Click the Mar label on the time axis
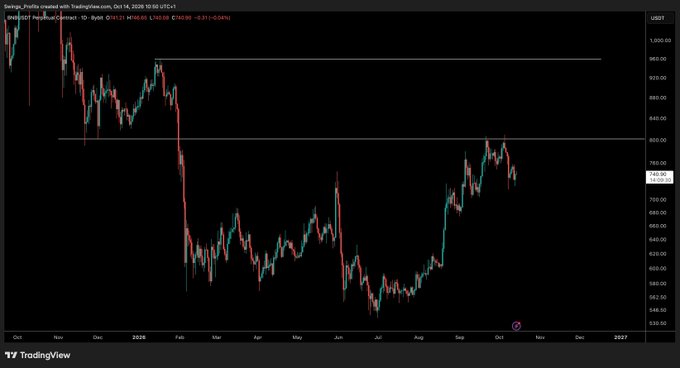The height and width of the screenshot is (368, 680). click(x=216, y=337)
